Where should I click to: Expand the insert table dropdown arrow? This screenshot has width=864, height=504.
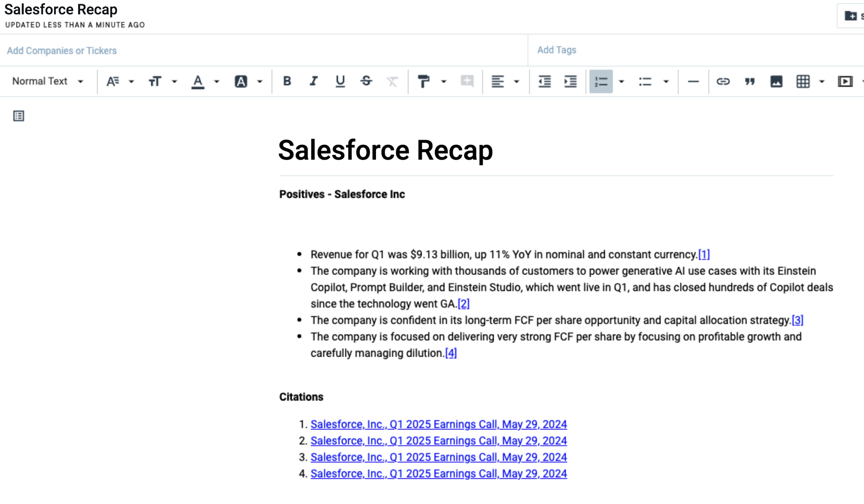822,82
